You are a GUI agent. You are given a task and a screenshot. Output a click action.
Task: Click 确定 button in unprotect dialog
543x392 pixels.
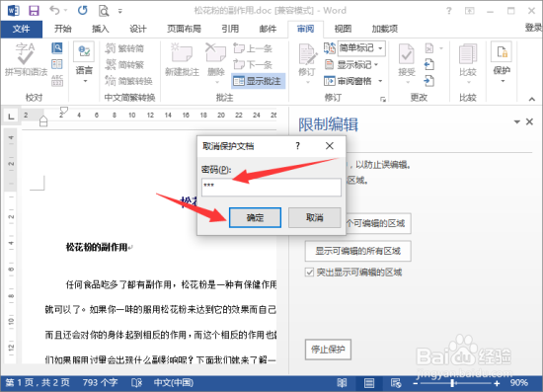[x=255, y=217]
